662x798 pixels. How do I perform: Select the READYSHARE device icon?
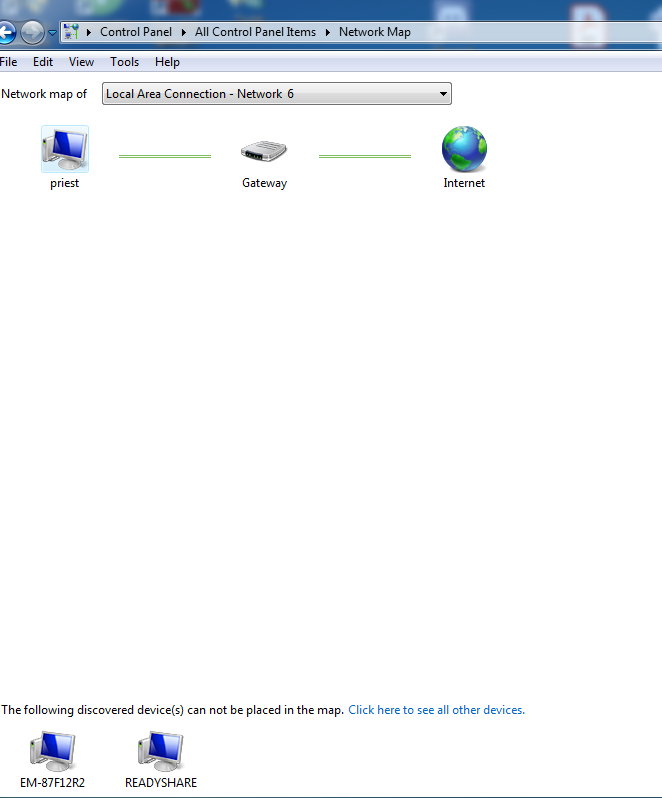click(x=161, y=751)
